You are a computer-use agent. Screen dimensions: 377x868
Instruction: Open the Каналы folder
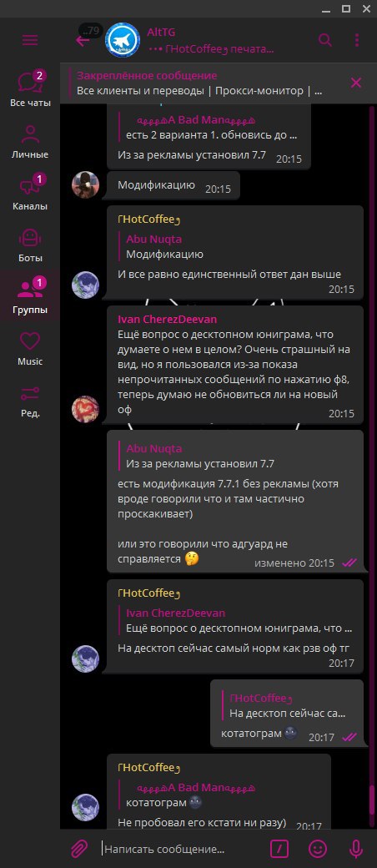(x=30, y=193)
